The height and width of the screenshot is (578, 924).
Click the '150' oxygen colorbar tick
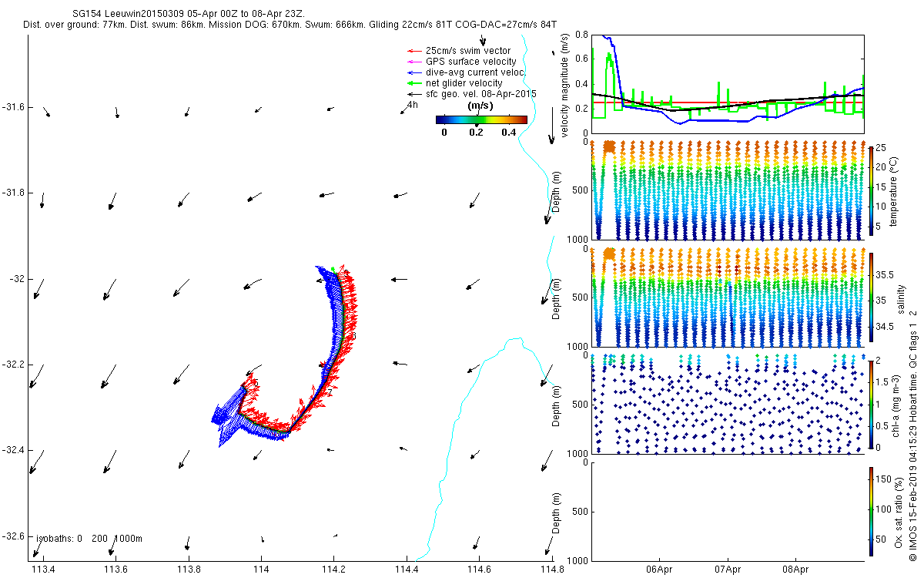[884, 479]
